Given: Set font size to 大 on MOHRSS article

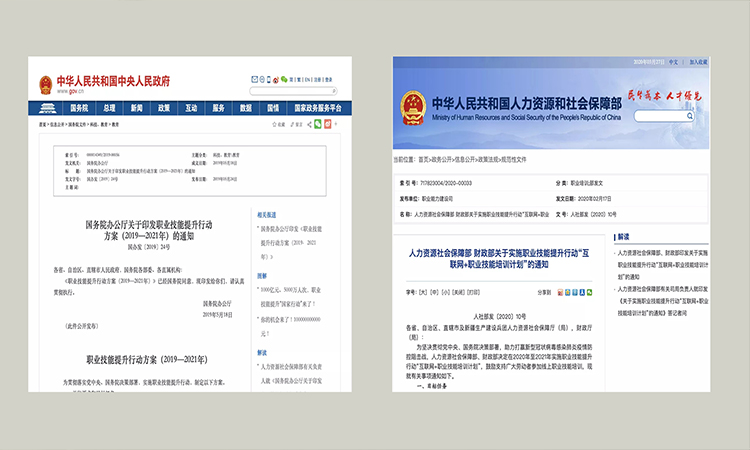Looking at the screenshot, I should click(423, 292).
